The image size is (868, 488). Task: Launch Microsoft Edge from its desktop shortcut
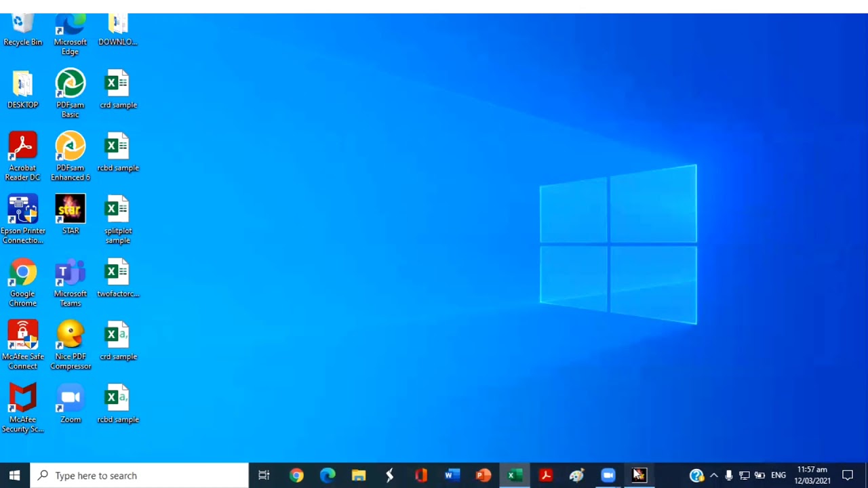[70, 35]
